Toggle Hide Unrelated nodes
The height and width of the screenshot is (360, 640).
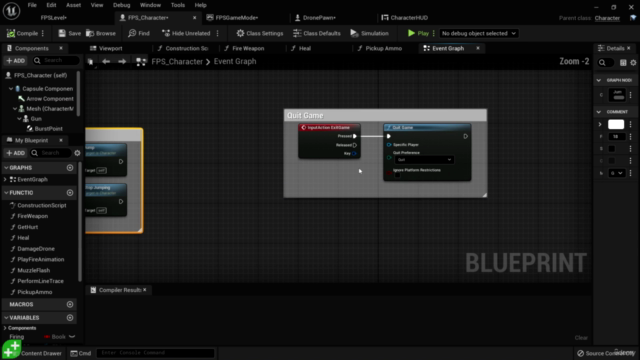click(x=186, y=33)
